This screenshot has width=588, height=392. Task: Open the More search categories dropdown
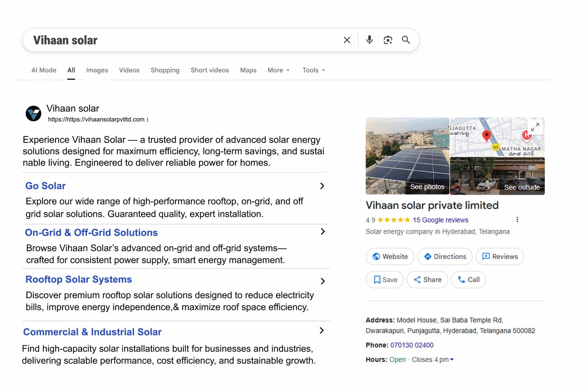278,70
